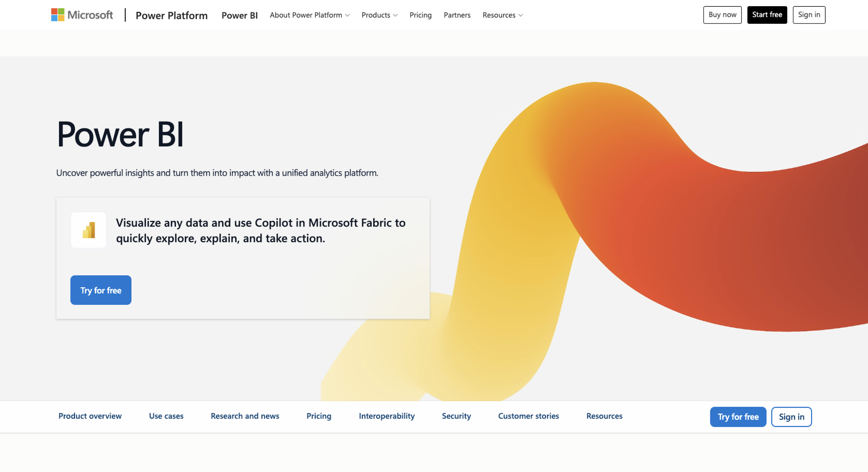Image resolution: width=868 pixels, height=472 pixels.
Task: Open Resources in the section navigation bar
Action: pos(604,416)
